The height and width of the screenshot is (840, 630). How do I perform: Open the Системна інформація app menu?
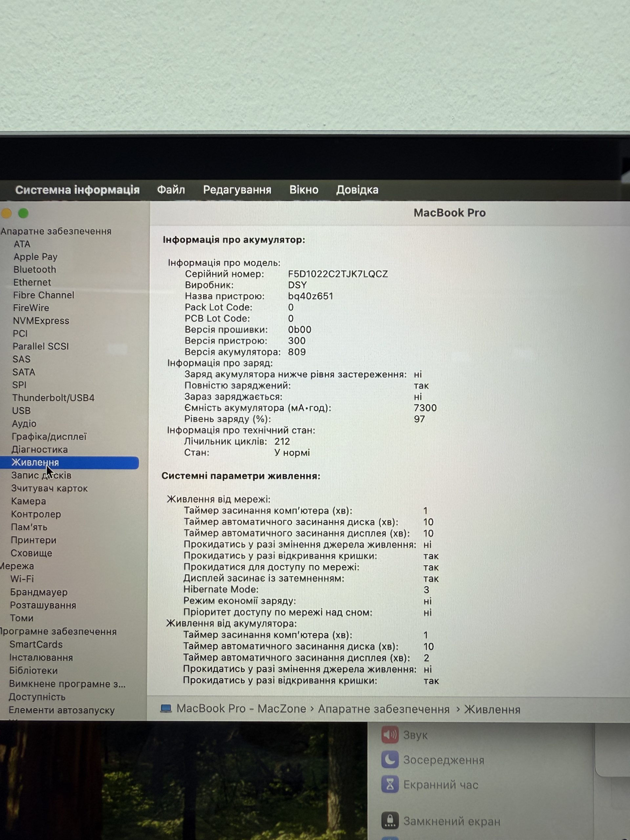tap(77, 190)
